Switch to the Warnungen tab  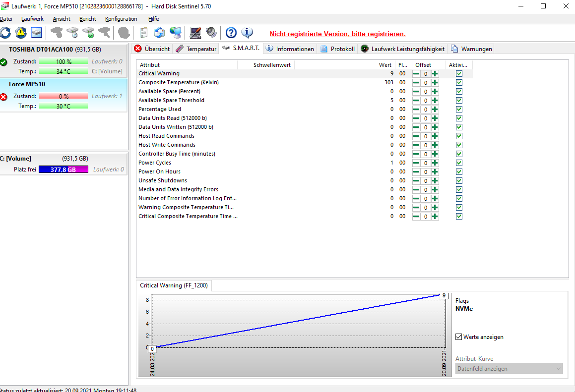click(471, 49)
